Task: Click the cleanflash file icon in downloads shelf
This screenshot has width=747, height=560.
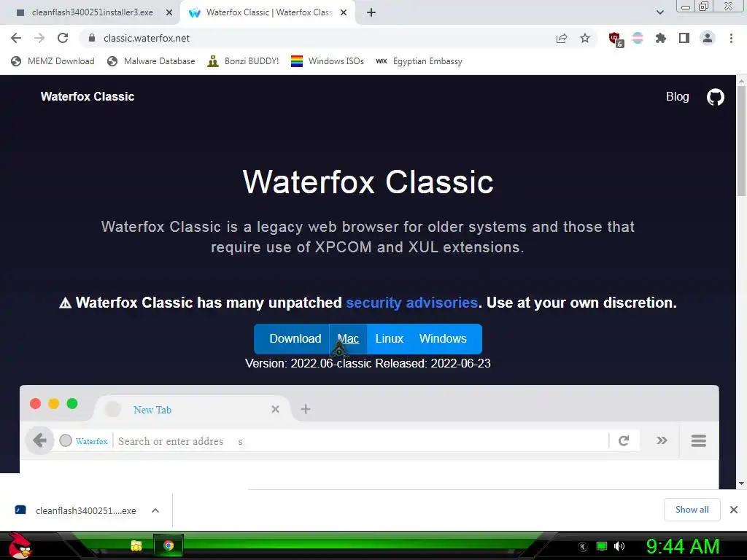Action: 20,510
